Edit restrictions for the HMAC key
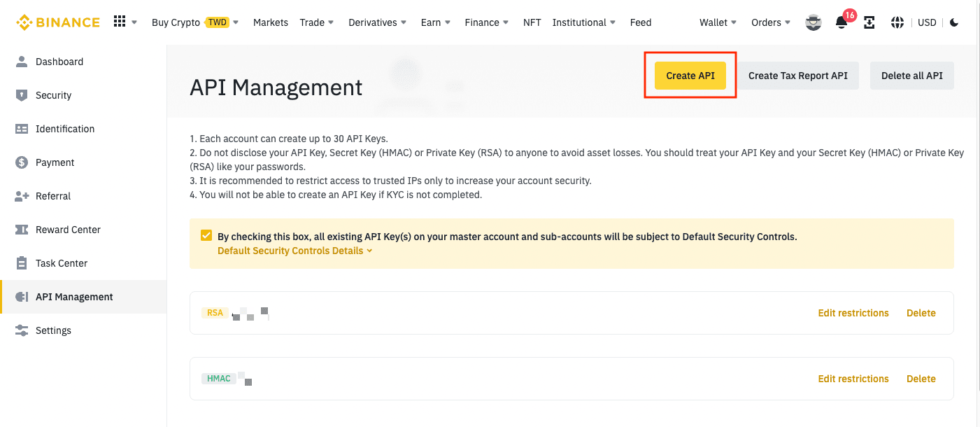This screenshot has height=427, width=980. (x=853, y=379)
